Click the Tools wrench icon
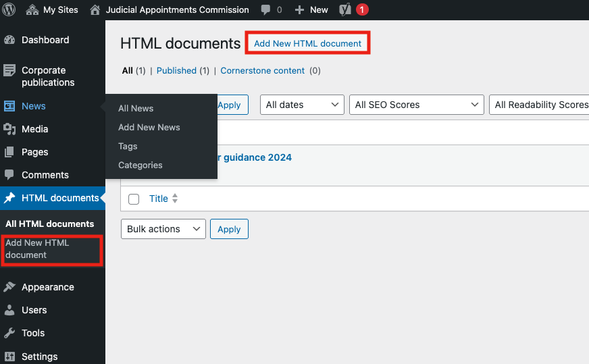This screenshot has width=589, height=364. tap(9, 333)
